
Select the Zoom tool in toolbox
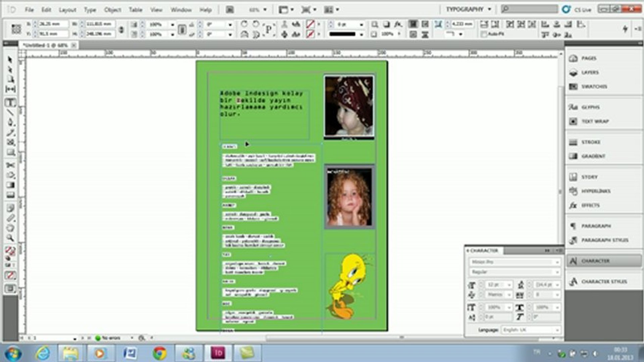pos(10,238)
